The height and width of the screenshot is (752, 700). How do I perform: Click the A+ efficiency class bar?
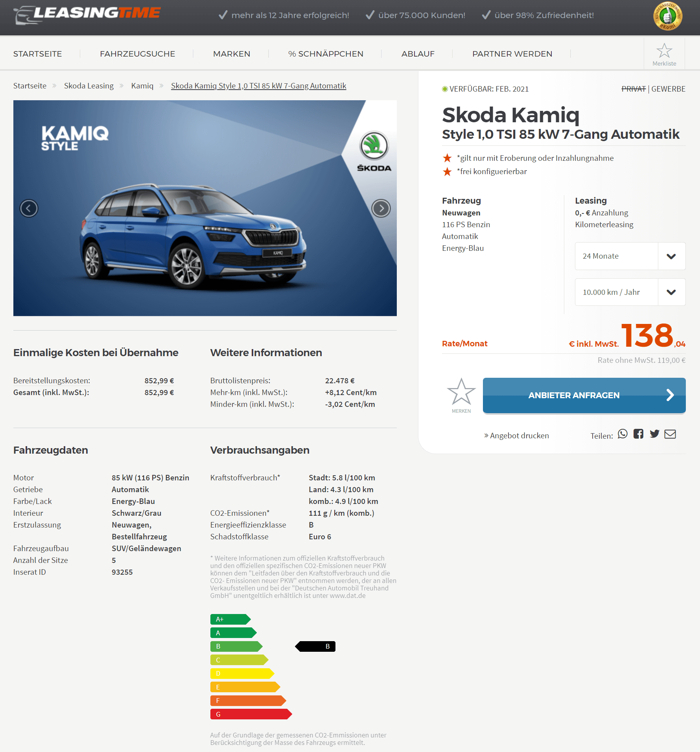pos(230,619)
